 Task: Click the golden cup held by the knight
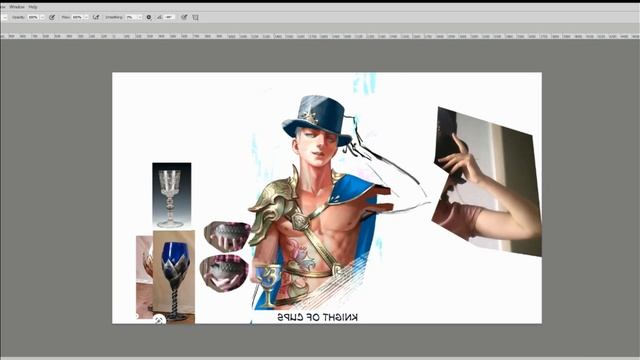pyautogui.click(x=268, y=285)
